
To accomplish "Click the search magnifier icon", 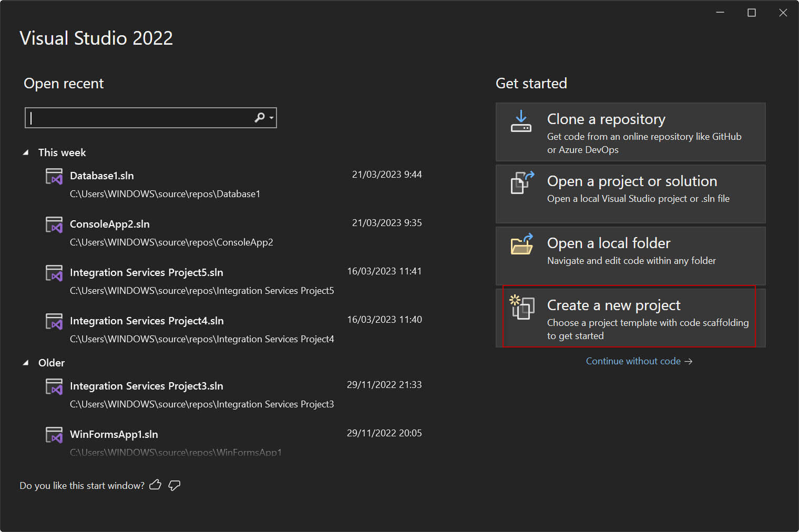I will coord(259,118).
